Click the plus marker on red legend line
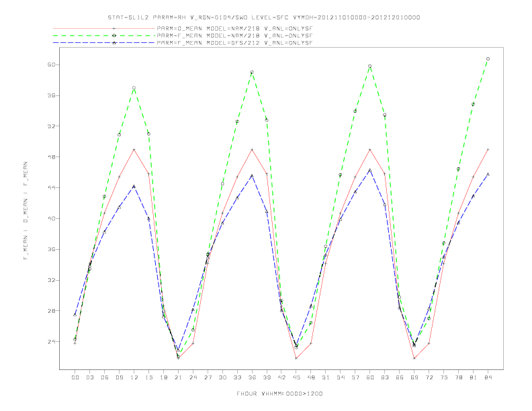Viewport: 532px width, 411px height. 114,28
